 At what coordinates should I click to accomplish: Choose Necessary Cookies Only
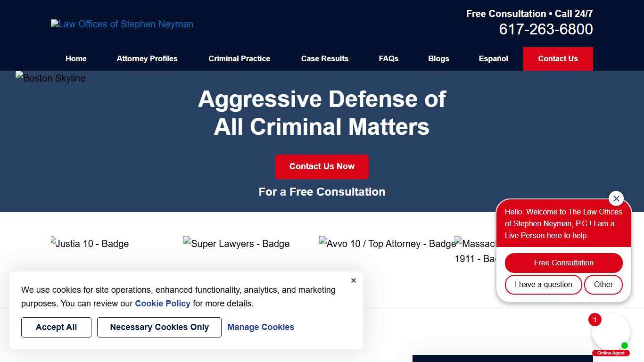click(x=159, y=327)
